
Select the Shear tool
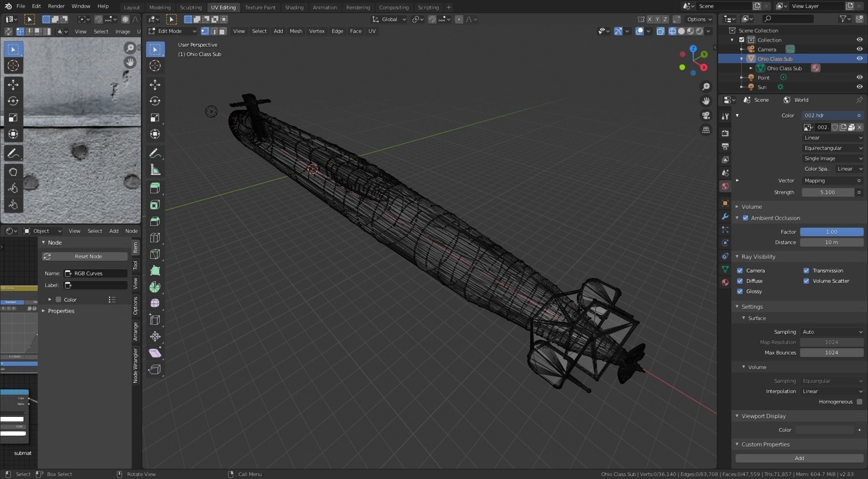155,353
